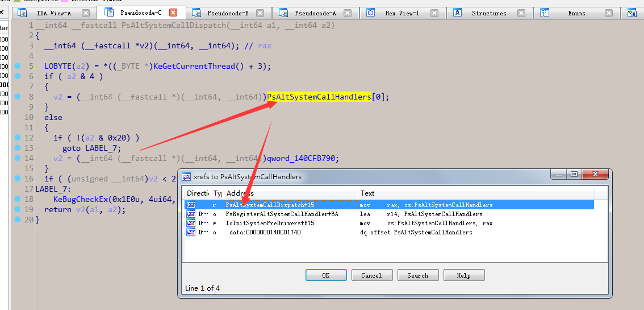Click the Structures tab icon
Image resolution: width=644 pixels, height=310 pixels.
tap(458, 13)
